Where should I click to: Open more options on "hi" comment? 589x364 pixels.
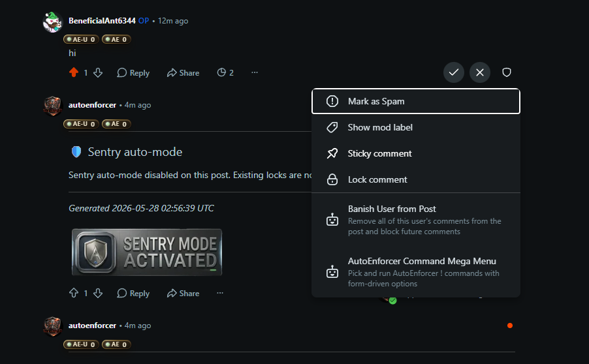coord(255,72)
